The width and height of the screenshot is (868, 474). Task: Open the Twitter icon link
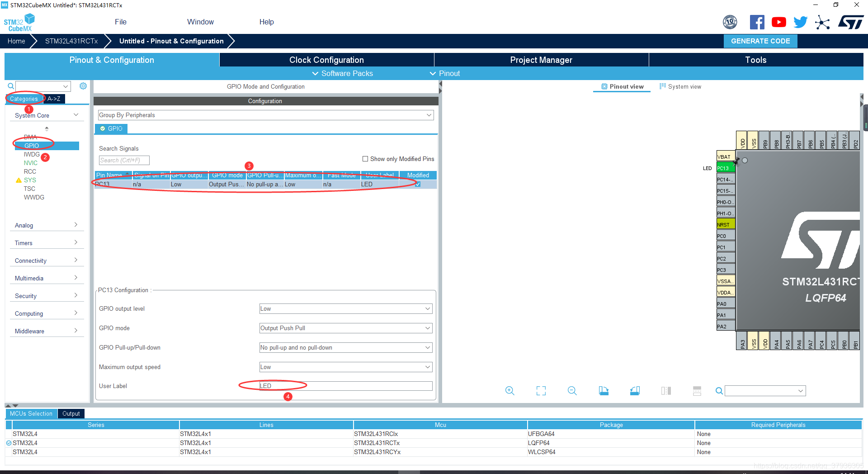click(800, 22)
